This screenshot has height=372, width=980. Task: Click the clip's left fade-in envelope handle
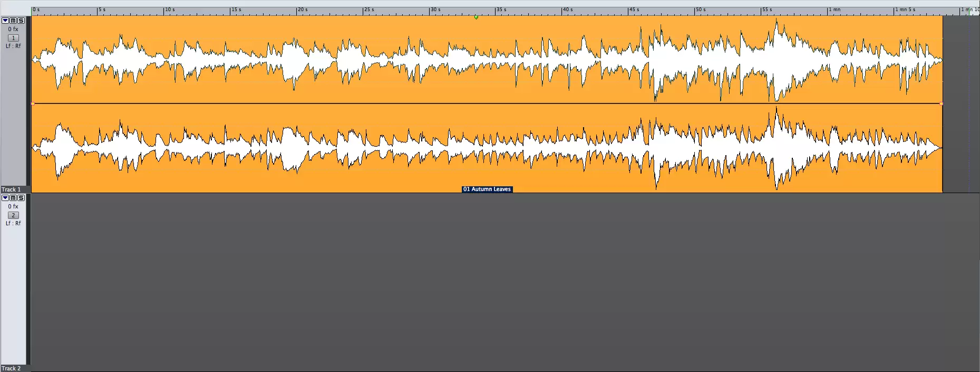pyautogui.click(x=33, y=103)
